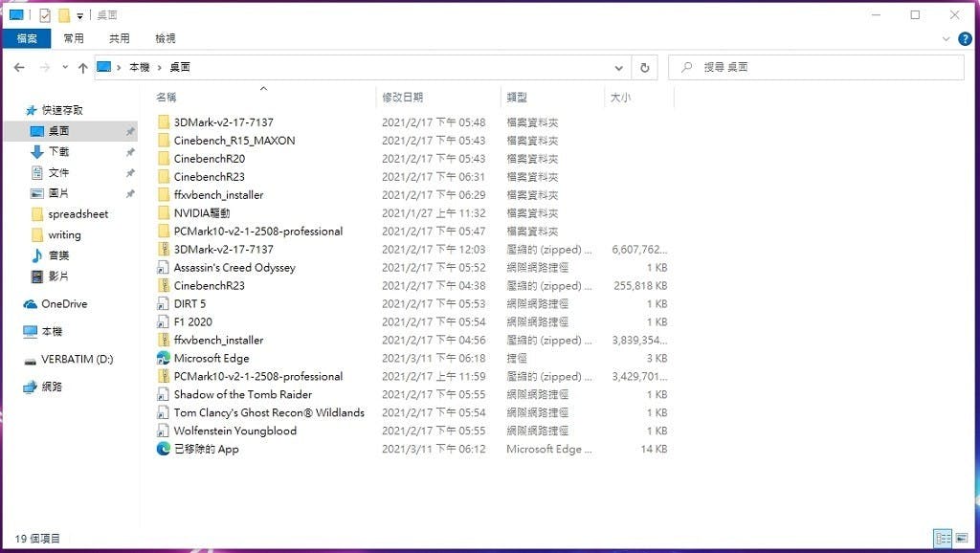Select the DIRT 5 internet shortcut icon
Viewport: 980px width, 553px height.
click(x=163, y=303)
